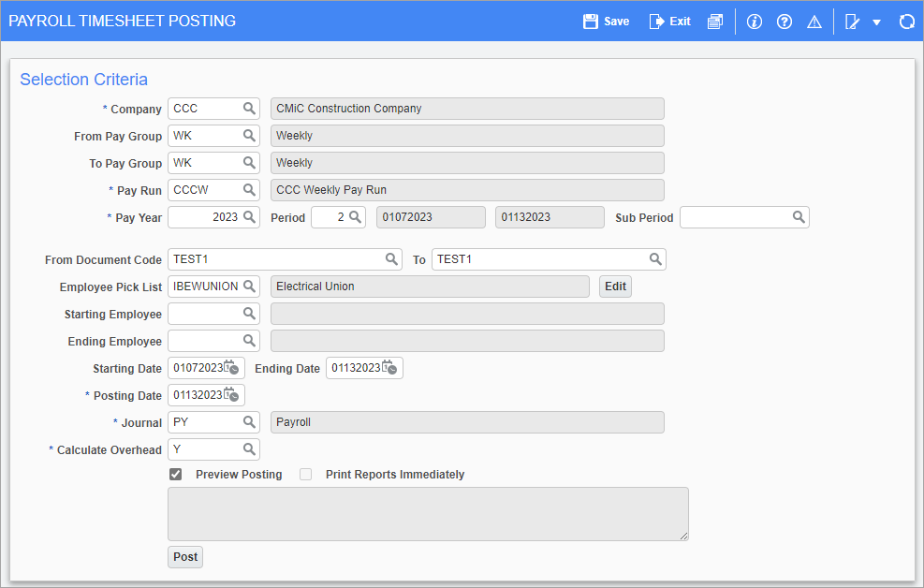Viewport: 924px width, 588px height.
Task: Click Edit beside Electrical Union
Action: point(615,287)
